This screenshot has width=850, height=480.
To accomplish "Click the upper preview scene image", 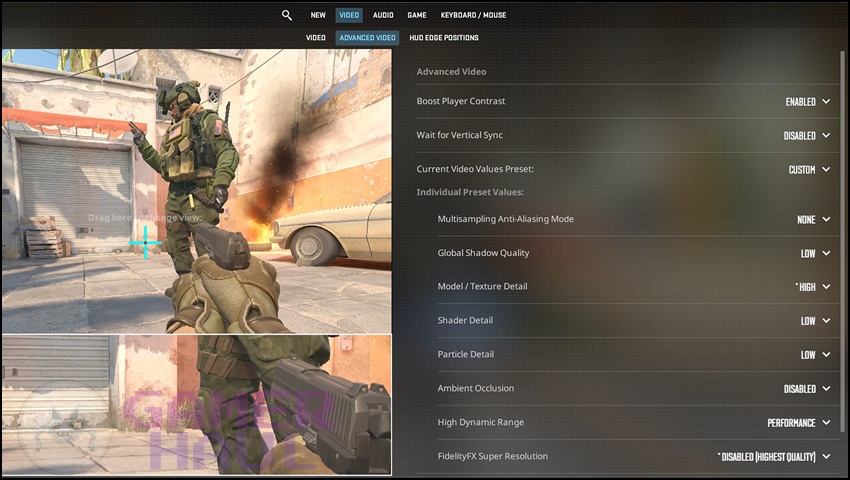I will tap(197, 191).
